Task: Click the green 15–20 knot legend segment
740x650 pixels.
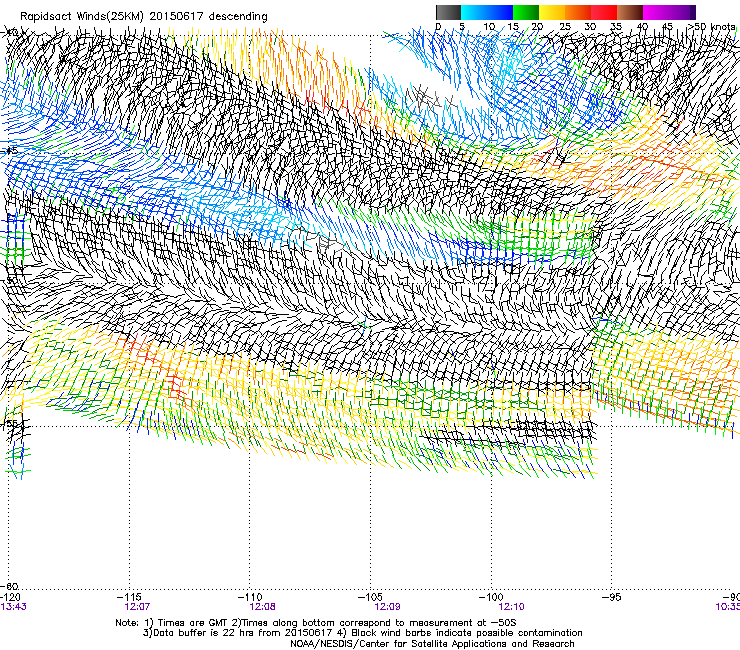Action: (x=526, y=12)
